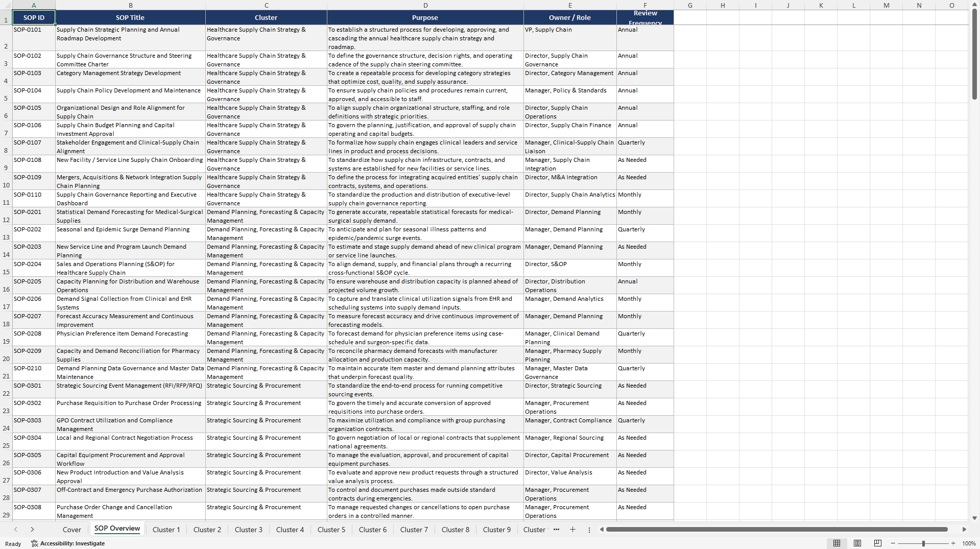Open Accessibility Investigate checker

(68, 543)
